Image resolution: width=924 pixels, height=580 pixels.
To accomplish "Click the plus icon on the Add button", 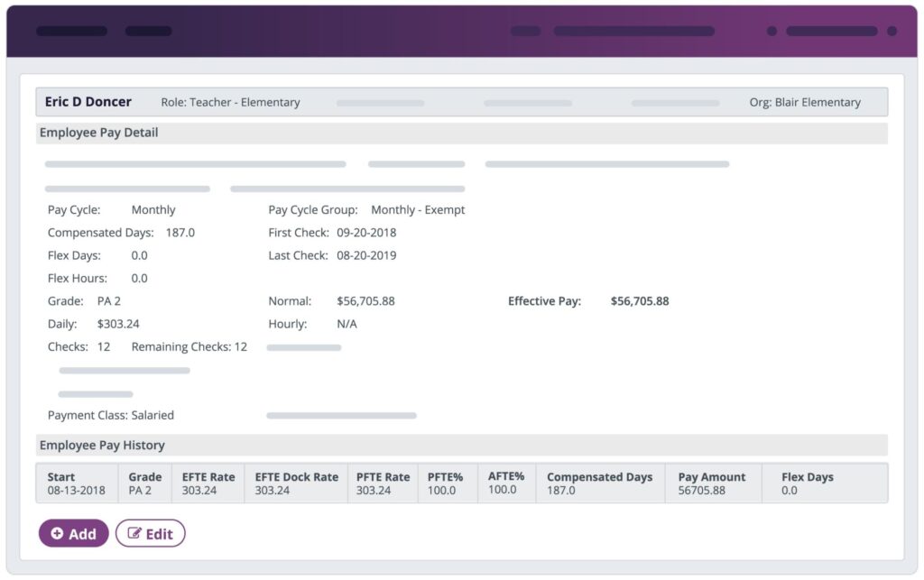I will point(58,533).
